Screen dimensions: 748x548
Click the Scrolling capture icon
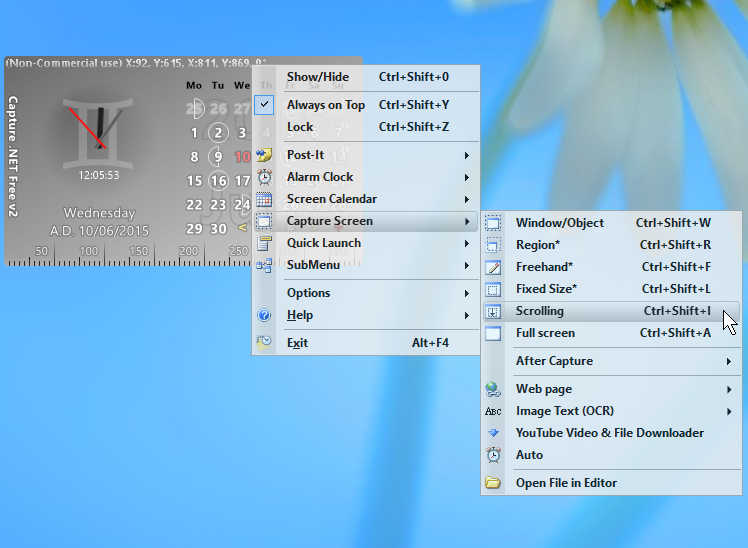point(493,311)
